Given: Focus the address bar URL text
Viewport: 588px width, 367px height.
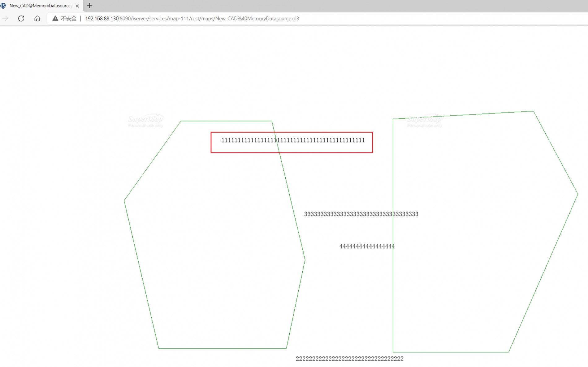Looking at the screenshot, I should [192, 19].
